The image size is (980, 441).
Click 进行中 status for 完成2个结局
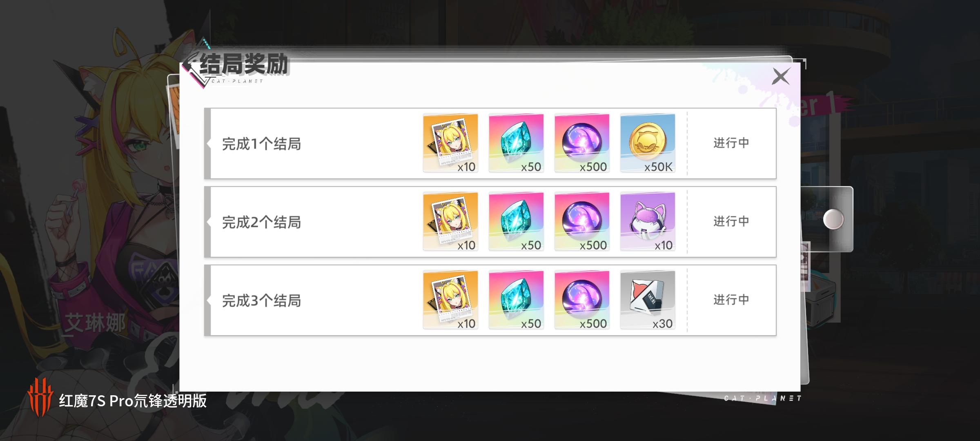pyautogui.click(x=731, y=221)
